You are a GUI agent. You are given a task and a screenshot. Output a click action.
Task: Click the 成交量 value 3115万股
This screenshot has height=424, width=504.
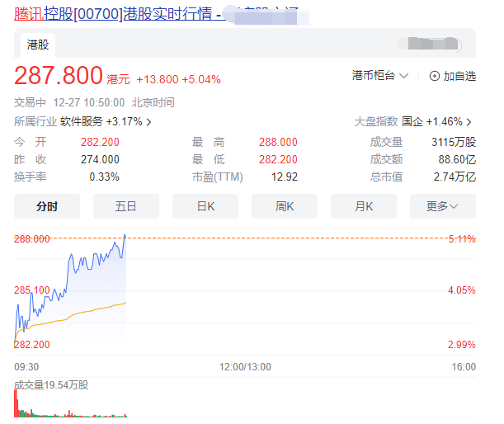pos(454,142)
